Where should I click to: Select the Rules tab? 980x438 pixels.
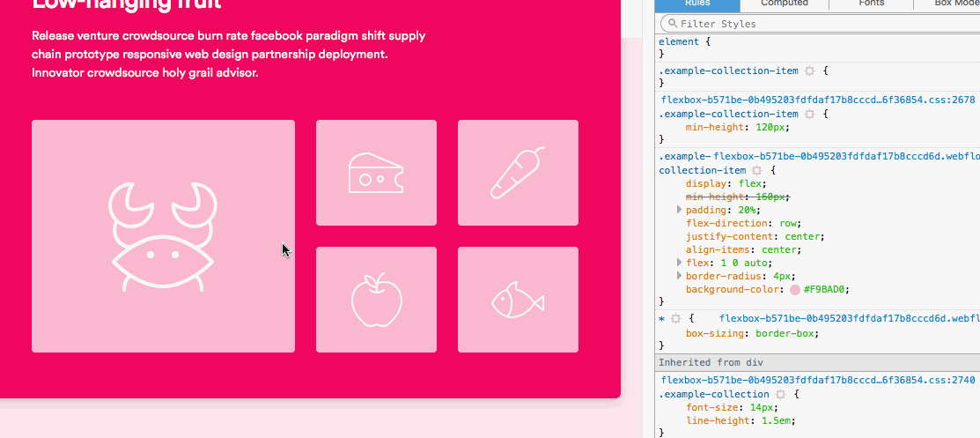[x=703, y=4]
